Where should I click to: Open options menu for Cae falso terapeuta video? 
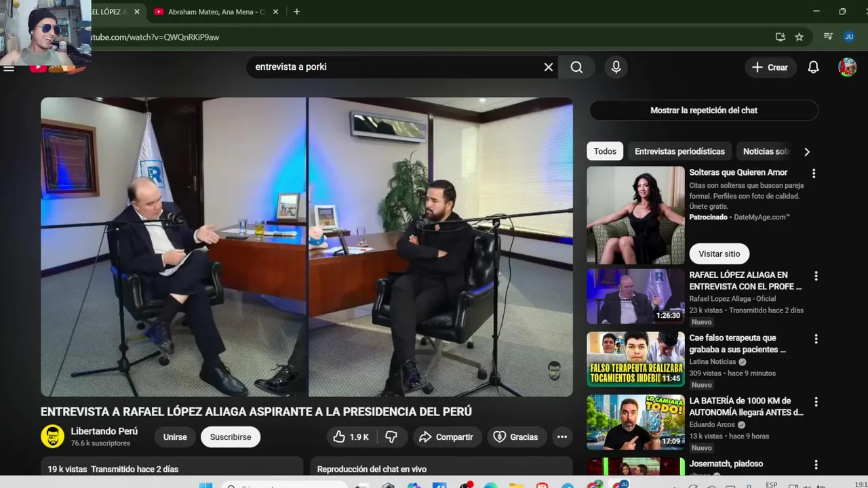tap(816, 339)
